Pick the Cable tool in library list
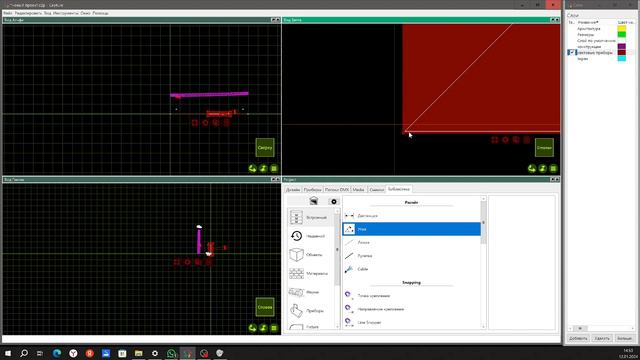The width and height of the screenshot is (640, 360). 411,269
